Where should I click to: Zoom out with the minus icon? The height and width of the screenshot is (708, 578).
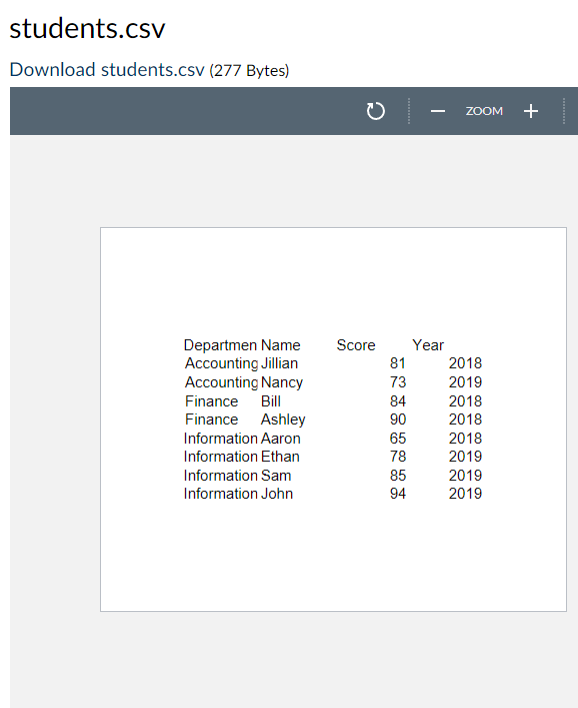(438, 111)
